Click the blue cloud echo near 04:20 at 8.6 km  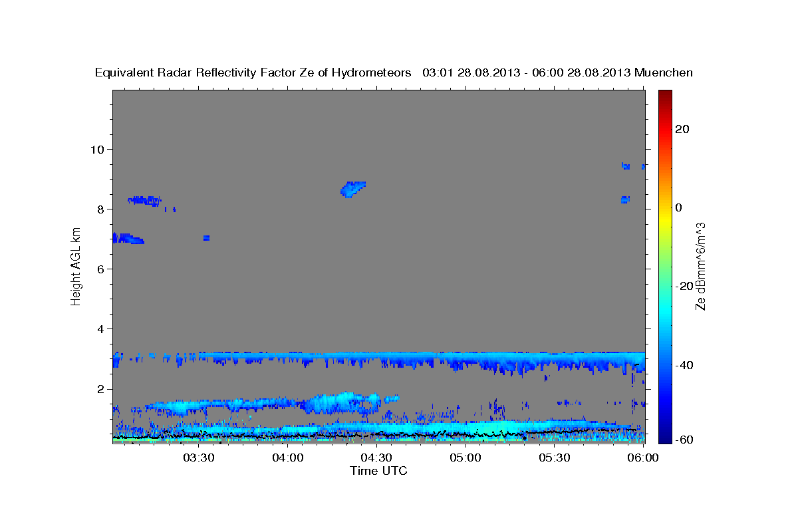[352, 189]
